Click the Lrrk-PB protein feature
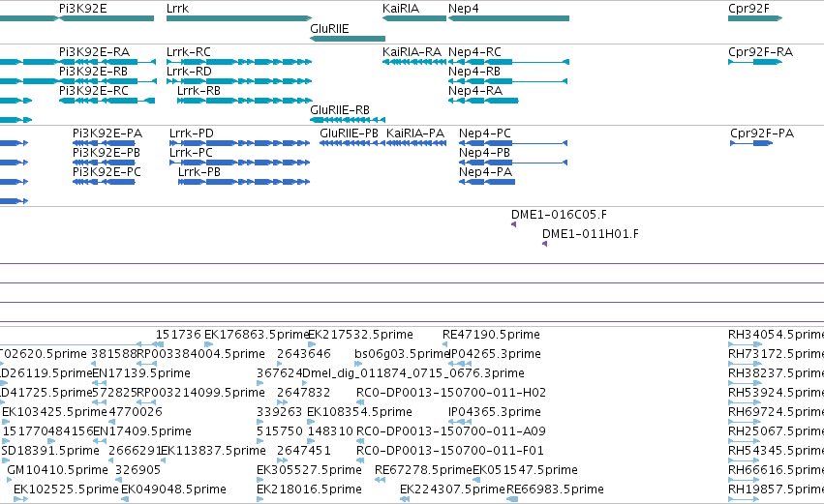Image resolution: width=824 pixels, height=504 pixels. pos(244,182)
